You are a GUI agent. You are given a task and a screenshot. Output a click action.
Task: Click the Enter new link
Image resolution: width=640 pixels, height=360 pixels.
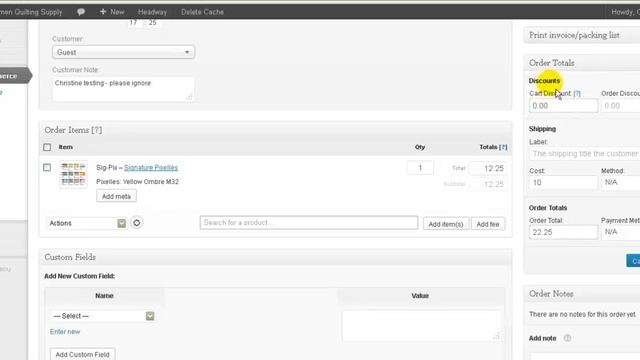[65, 332]
